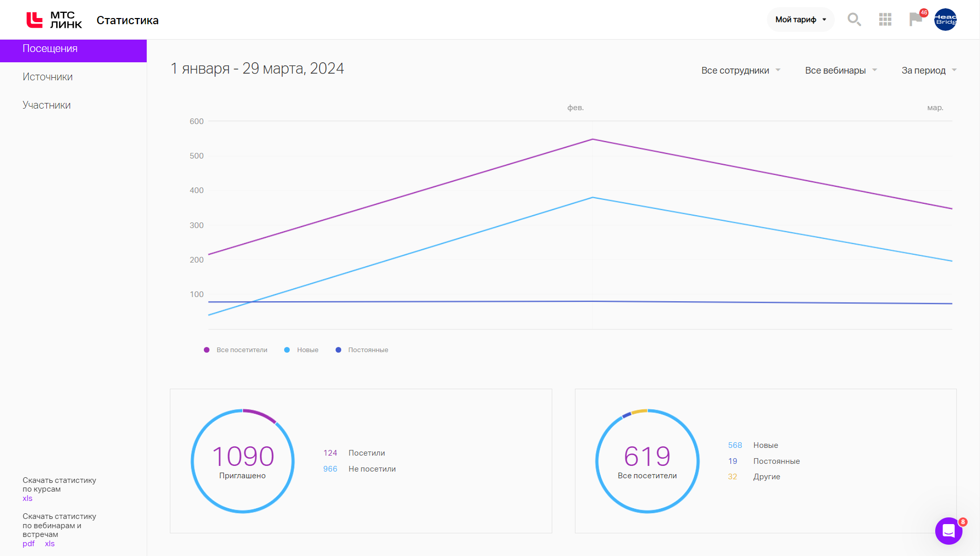This screenshot has height=556, width=980.
Task: Click the Статистика page title
Action: tap(128, 20)
